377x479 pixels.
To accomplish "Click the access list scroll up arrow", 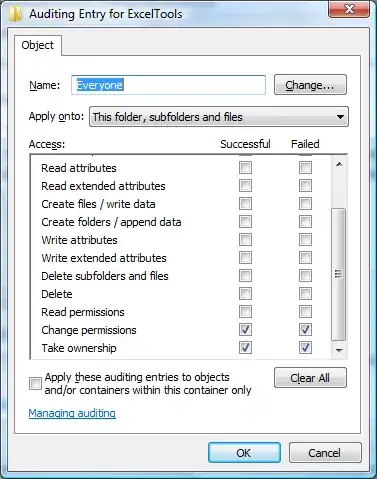I will [339, 164].
